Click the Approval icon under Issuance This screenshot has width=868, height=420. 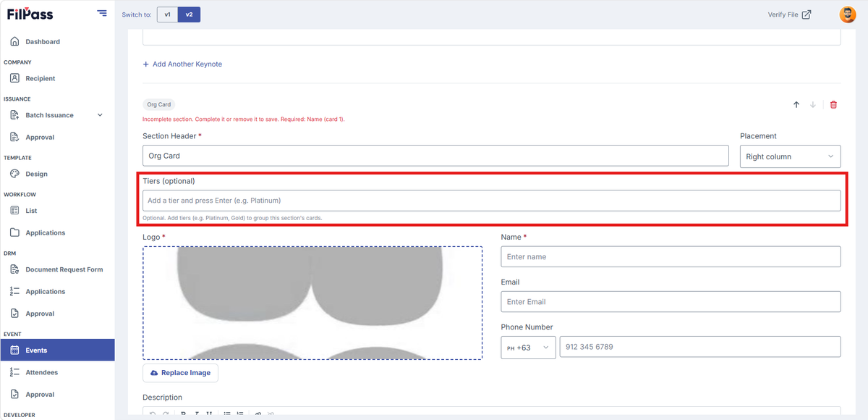(x=14, y=137)
